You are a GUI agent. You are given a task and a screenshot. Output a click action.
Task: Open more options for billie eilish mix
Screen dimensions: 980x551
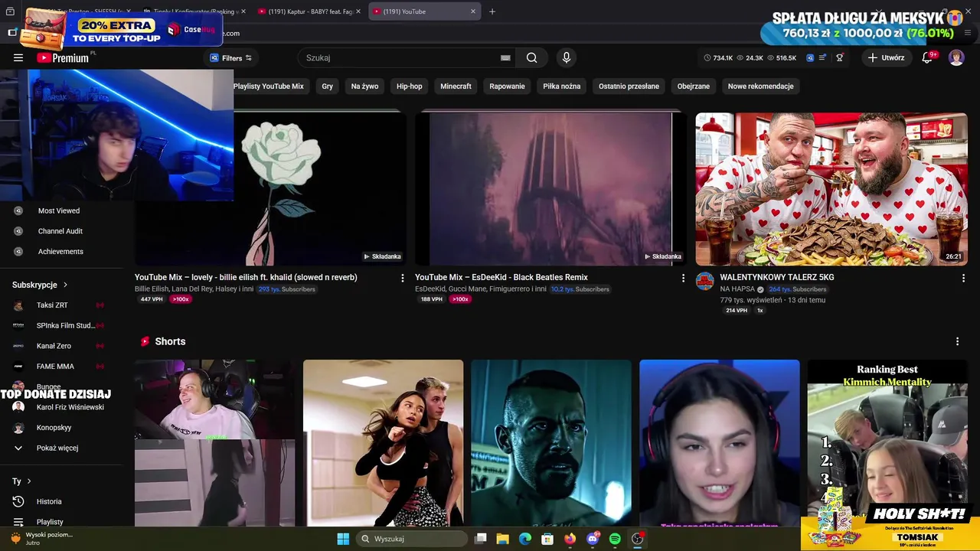(x=403, y=278)
